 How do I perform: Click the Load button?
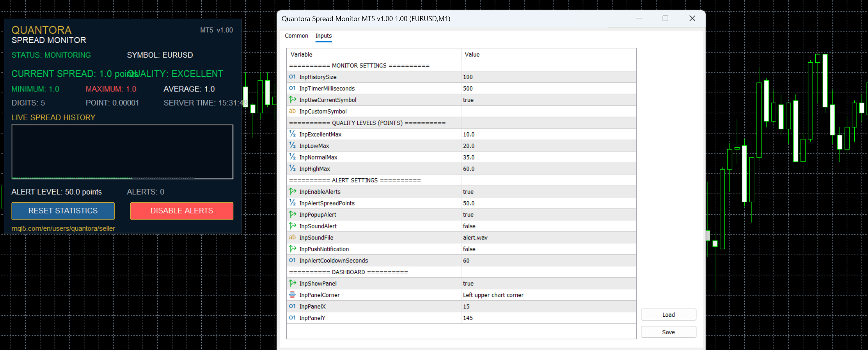[669, 314]
